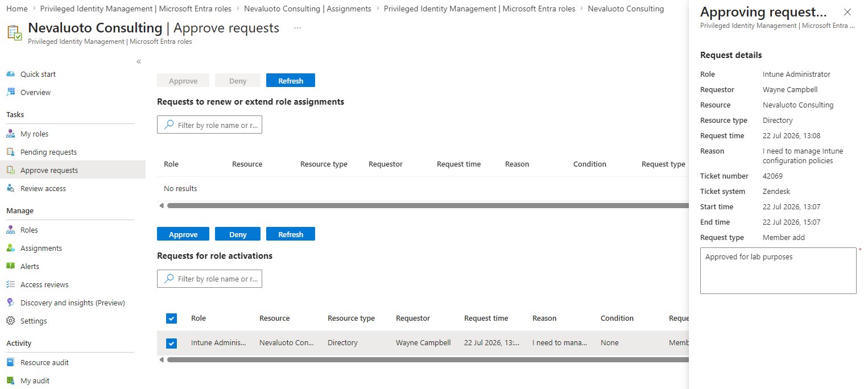The width and height of the screenshot is (868, 389).
Task: Click left scroll arrow of the renew requests table
Action: [162, 205]
